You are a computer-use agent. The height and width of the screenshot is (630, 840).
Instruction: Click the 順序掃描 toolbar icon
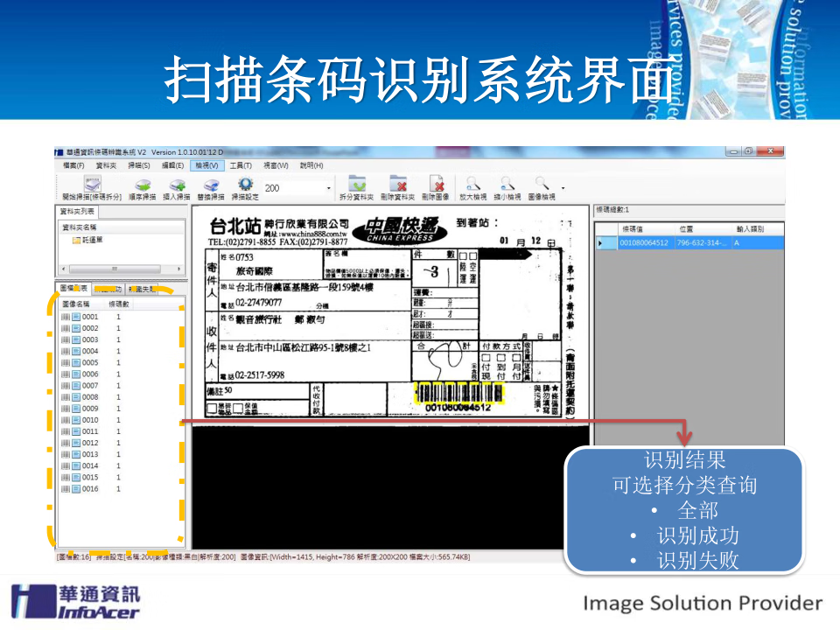[x=143, y=185]
